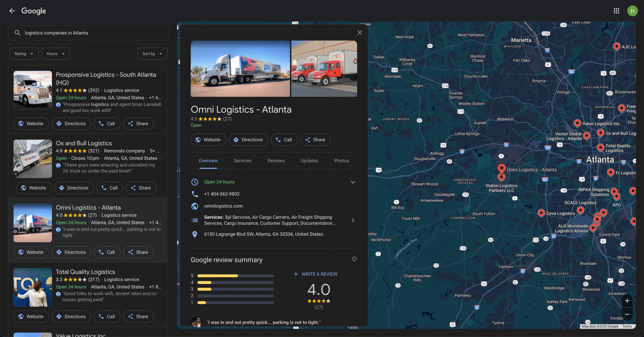Screen dimensions: 644x337
Task: Open map Terms link
Action: (627, 327)
